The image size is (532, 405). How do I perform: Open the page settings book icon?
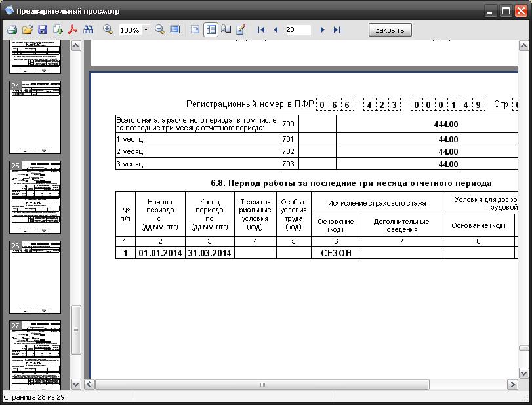226,30
